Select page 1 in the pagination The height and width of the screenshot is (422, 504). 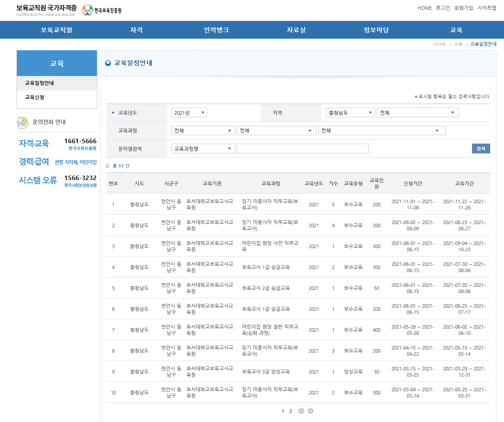(283, 411)
